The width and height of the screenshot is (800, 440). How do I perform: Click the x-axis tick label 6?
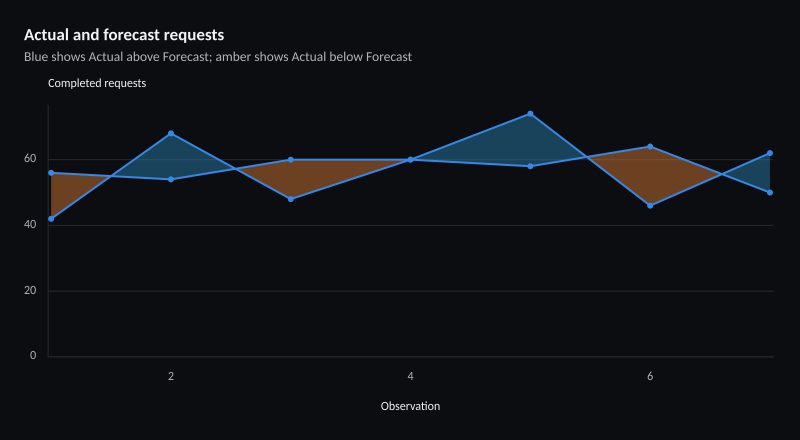tap(650, 377)
